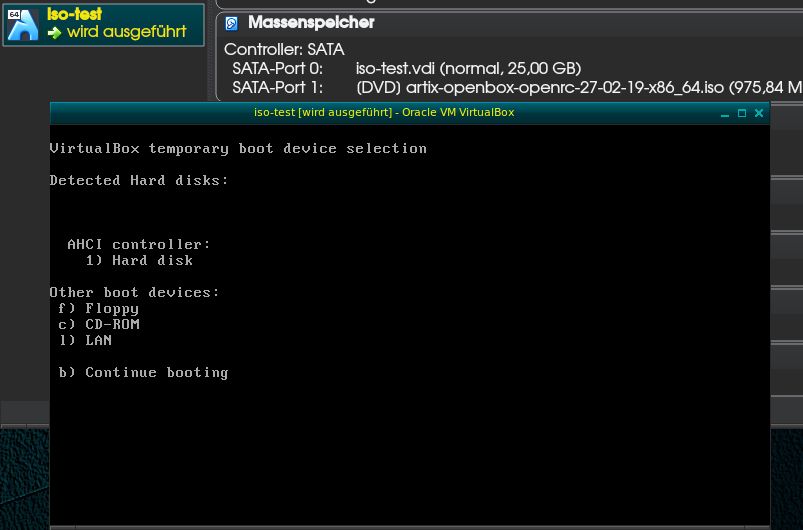
Task: Close the iso-test VirtualBox window
Action: pyautogui.click(x=759, y=113)
